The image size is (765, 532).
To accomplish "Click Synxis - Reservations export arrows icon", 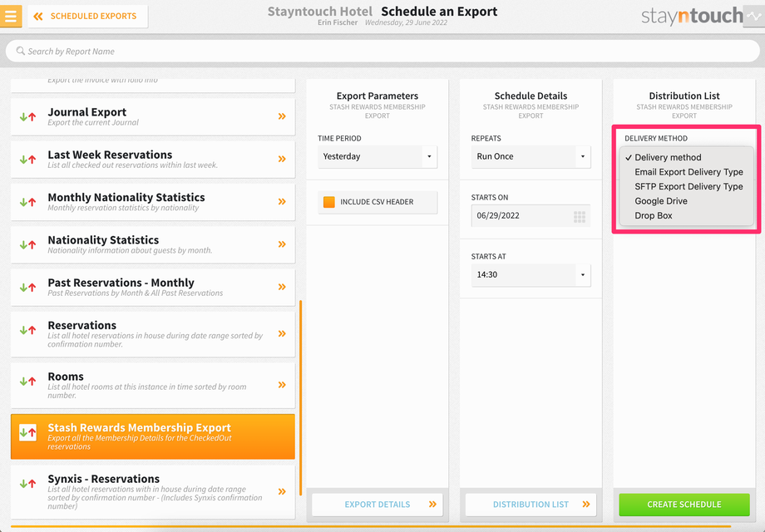I will pyautogui.click(x=27, y=484).
